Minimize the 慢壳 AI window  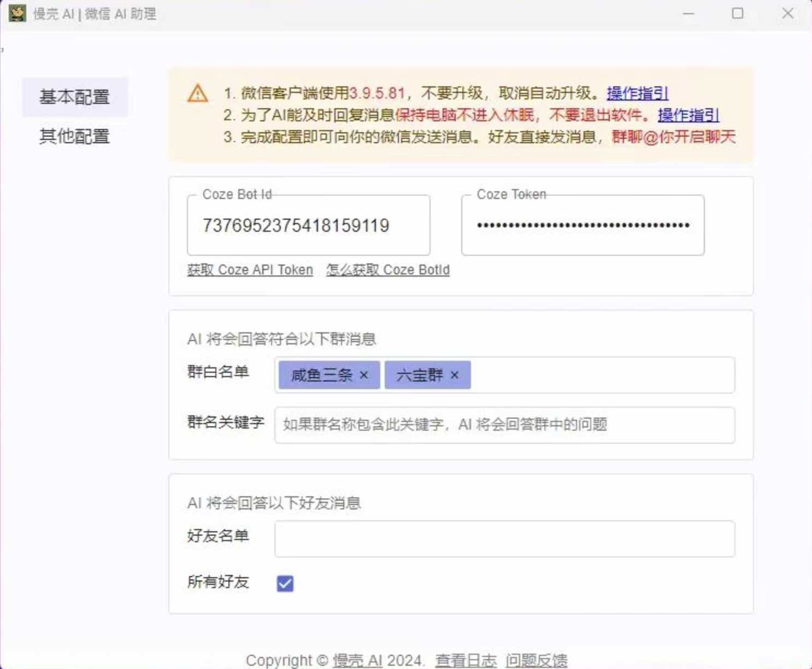[x=689, y=13]
